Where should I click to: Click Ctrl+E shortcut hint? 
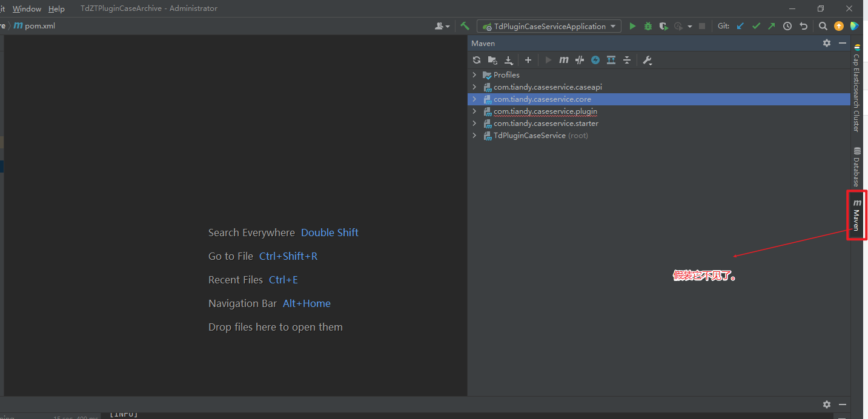pyautogui.click(x=283, y=280)
